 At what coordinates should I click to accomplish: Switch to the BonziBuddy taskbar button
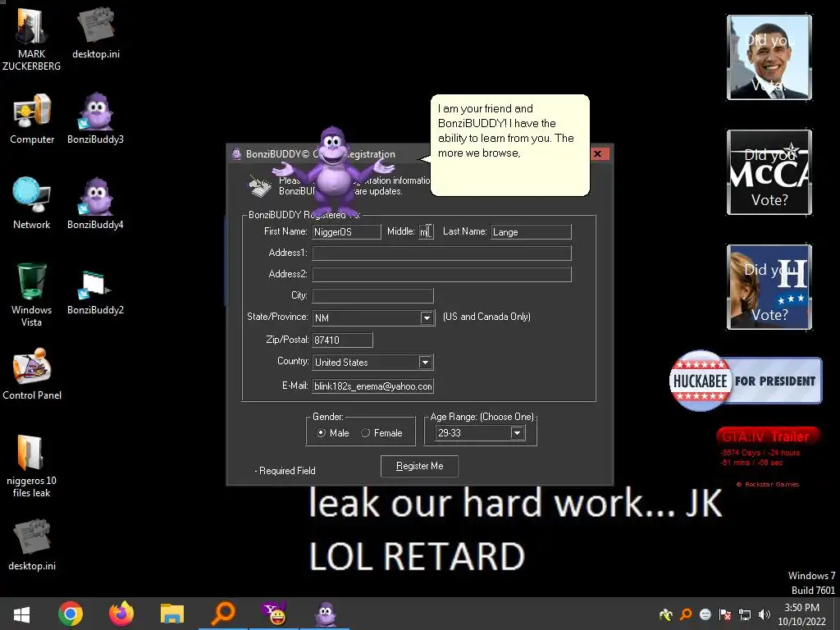point(325,614)
